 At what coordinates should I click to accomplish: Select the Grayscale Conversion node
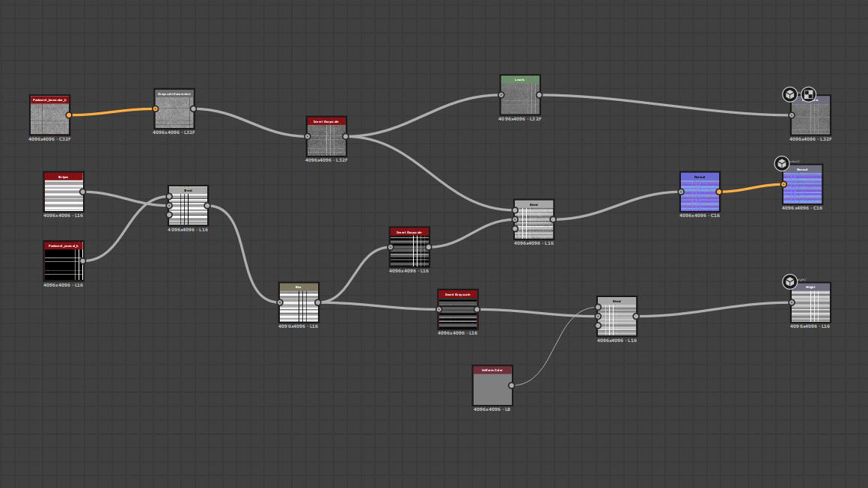[x=174, y=110]
